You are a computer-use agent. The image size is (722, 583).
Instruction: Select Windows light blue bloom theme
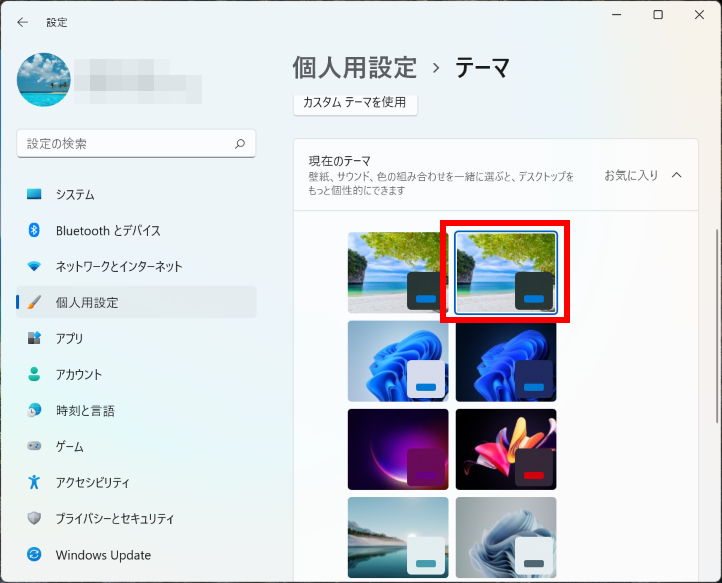pyautogui.click(x=398, y=361)
